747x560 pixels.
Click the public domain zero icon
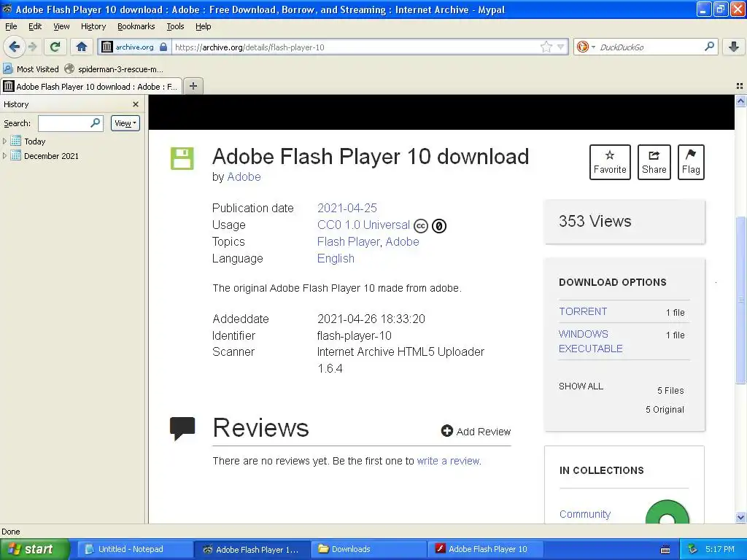click(438, 226)
